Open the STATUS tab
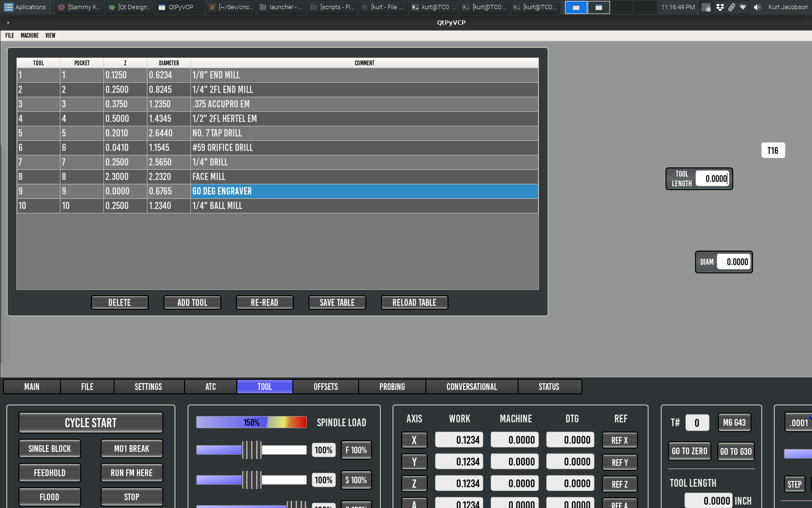Viewport: 812px width, 508px height. [549, 387]
